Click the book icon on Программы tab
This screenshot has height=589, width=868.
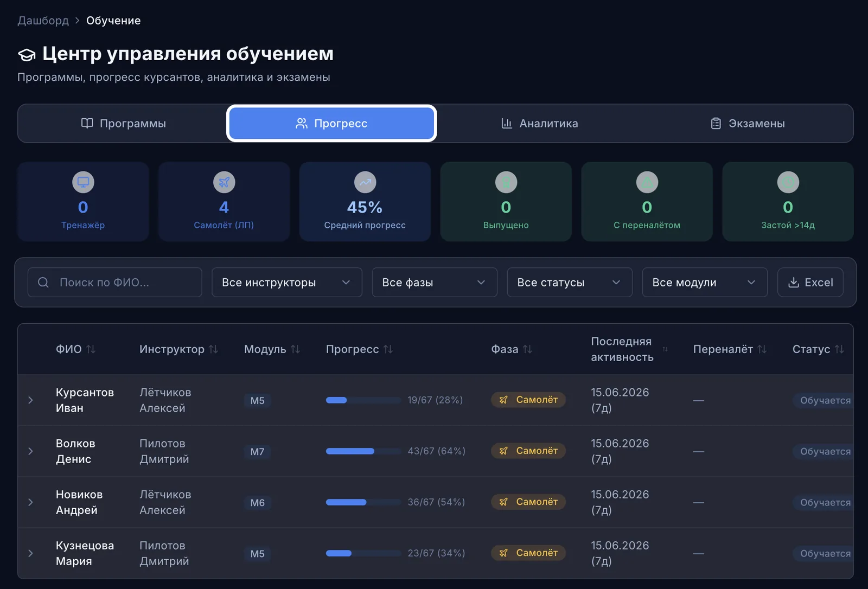tap(87, 123)
